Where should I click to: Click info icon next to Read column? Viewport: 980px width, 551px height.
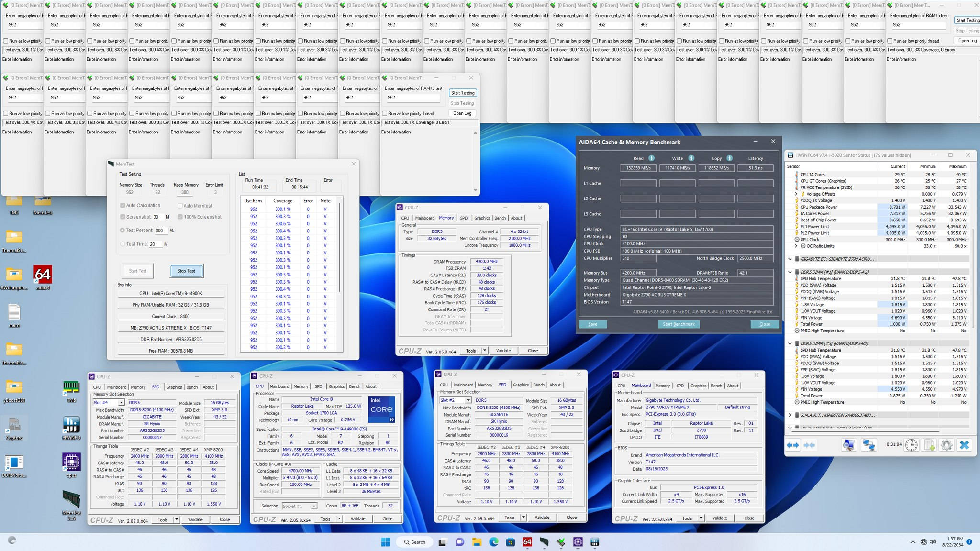point(651,158)
